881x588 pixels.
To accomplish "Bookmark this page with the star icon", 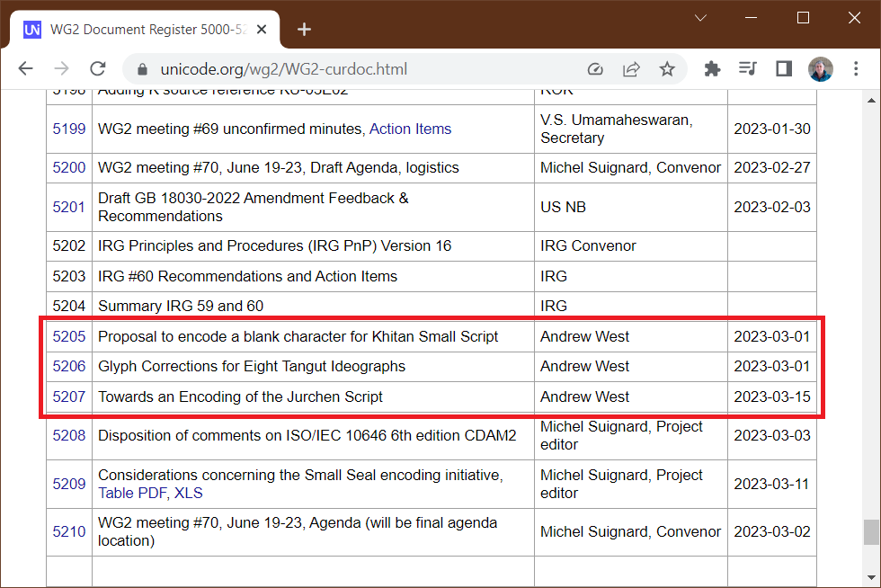I will coord(667,69).
